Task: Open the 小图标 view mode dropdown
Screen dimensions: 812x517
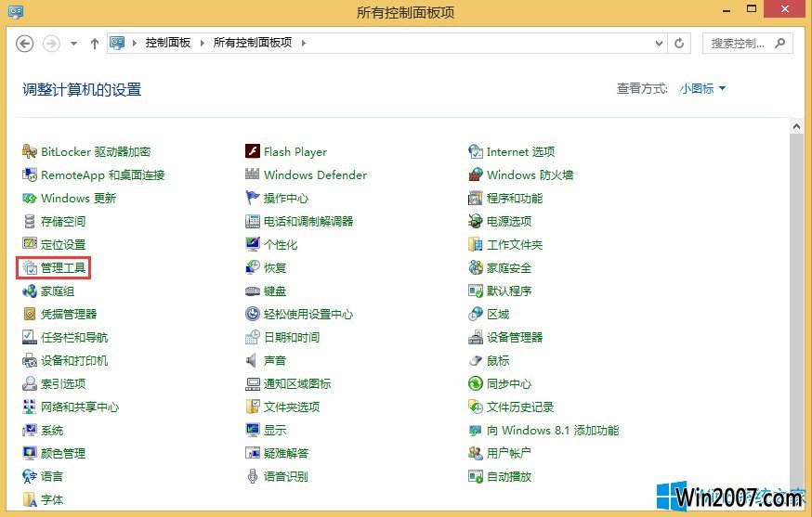Action: pos(702,88)
